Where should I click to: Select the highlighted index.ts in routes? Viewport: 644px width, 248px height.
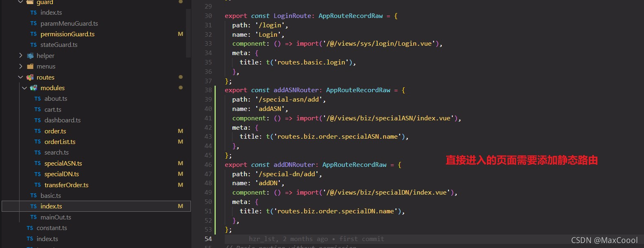(x=96, y=206)
